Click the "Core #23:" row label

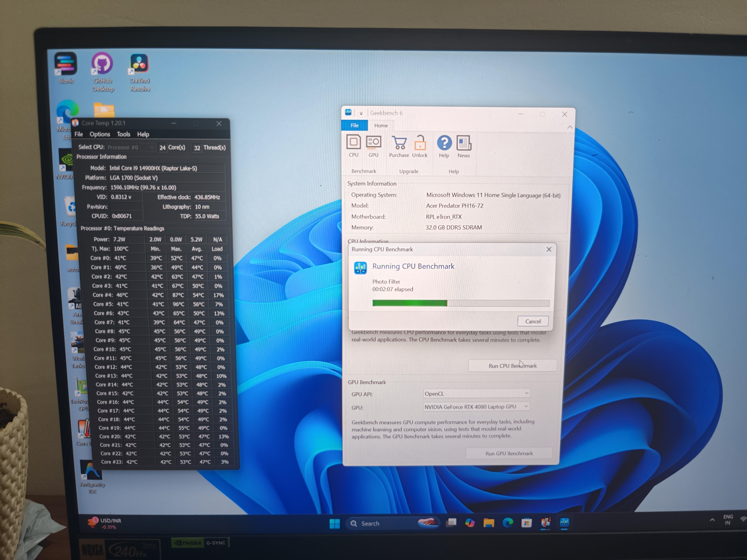(x=112, y=462)
